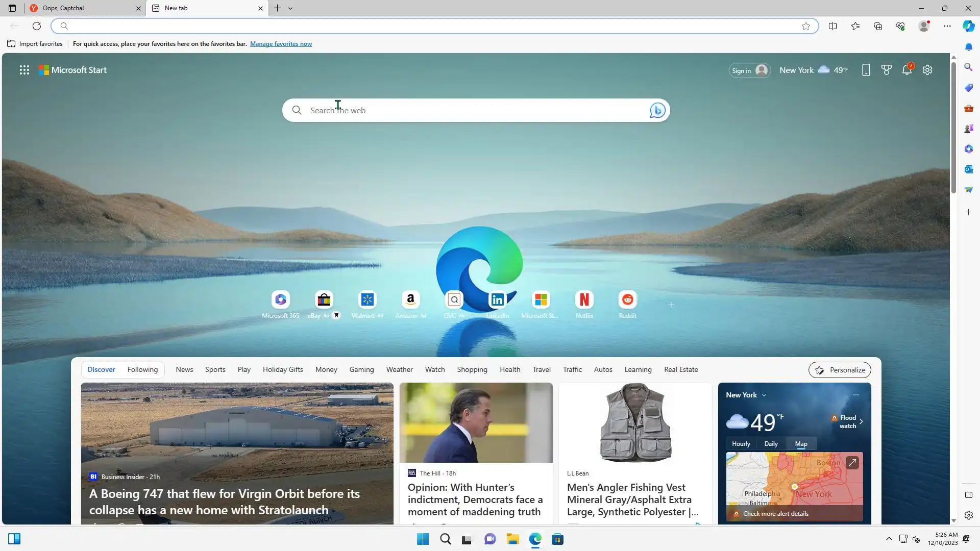This screenshot has width=980, height=551.
Task: Expand the Flood watch alert chevron
Action: coord(861,421)
